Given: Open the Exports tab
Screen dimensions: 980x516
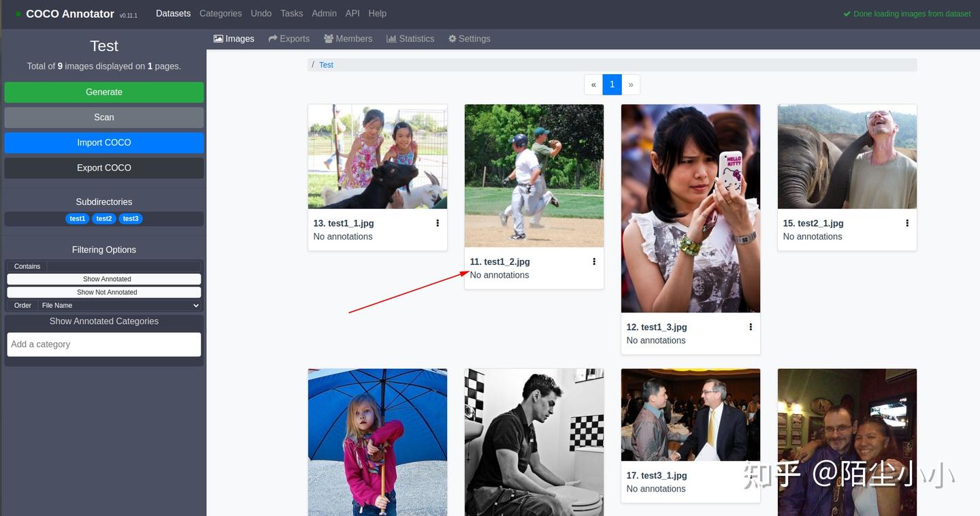Looking at the screenshot, I should click(289, 39).
